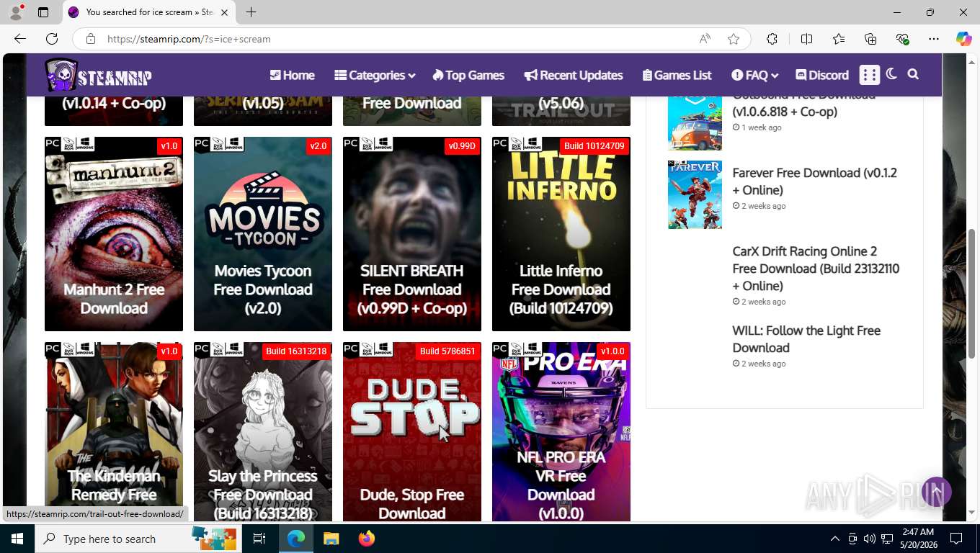
Task: Open Manhunt 2 Free Download card
Action: coord(114,234)
